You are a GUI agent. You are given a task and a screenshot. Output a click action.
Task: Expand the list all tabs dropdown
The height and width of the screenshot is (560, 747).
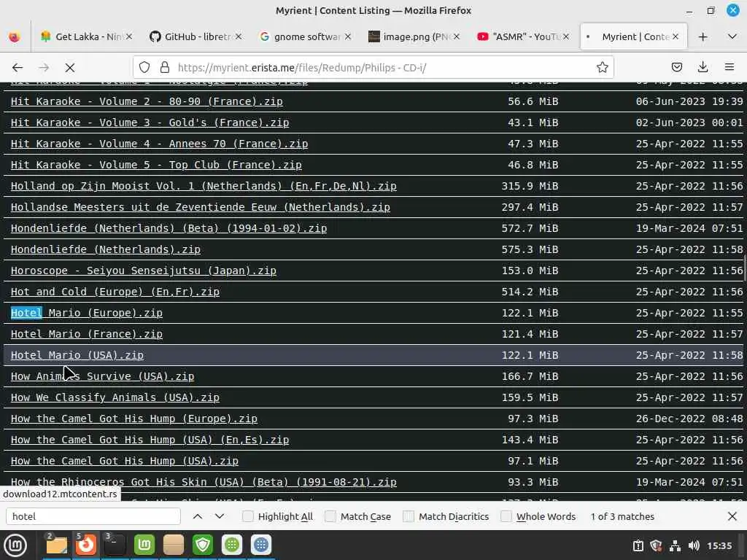coord(732,36)
